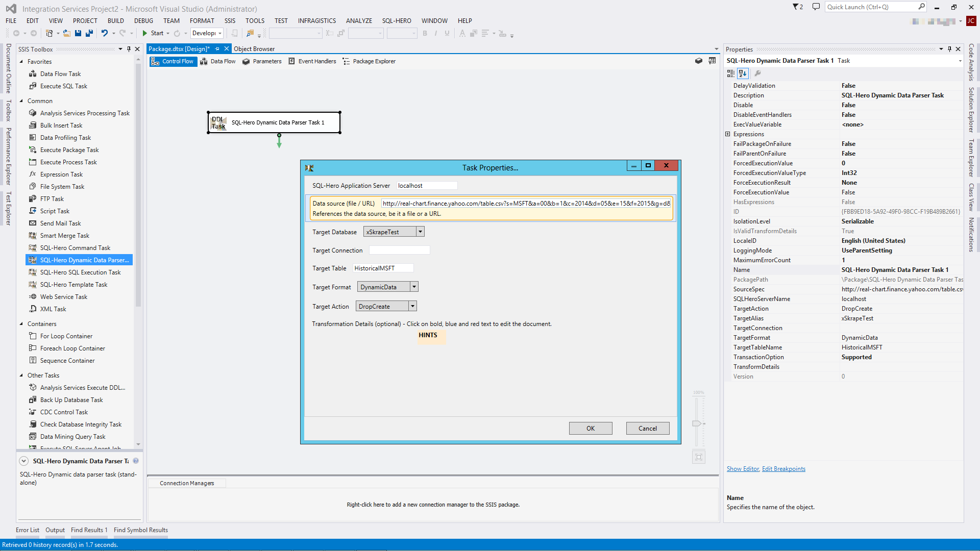Click the Property Pages wrench icon

tap(757, 73)
